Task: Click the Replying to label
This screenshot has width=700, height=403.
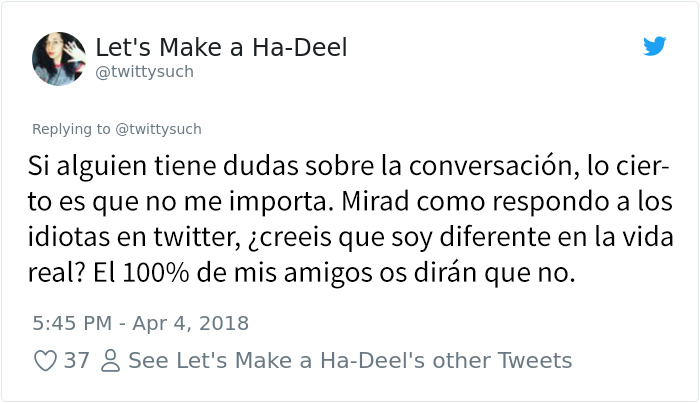Action: coord(71,129)
